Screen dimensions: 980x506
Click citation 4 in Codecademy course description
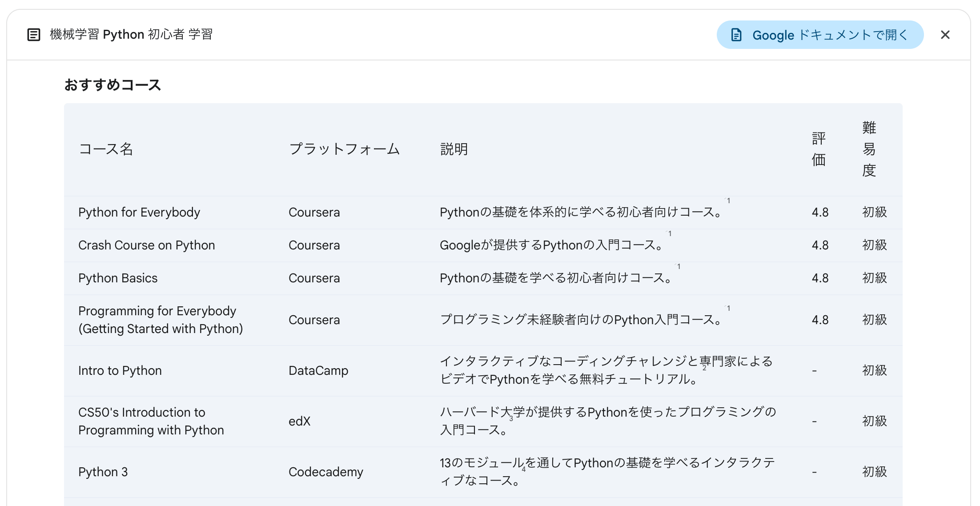click(523, 470)
